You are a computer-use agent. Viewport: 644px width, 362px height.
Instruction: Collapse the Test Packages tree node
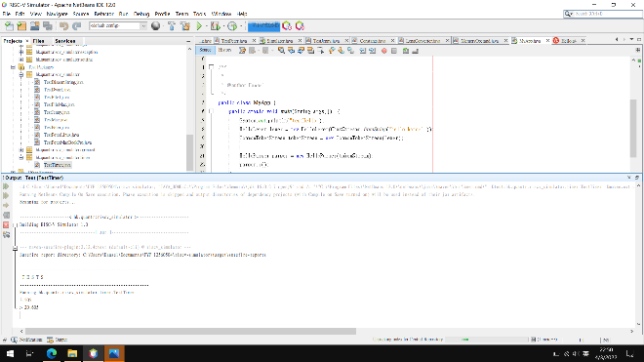(x=13, y=67)
